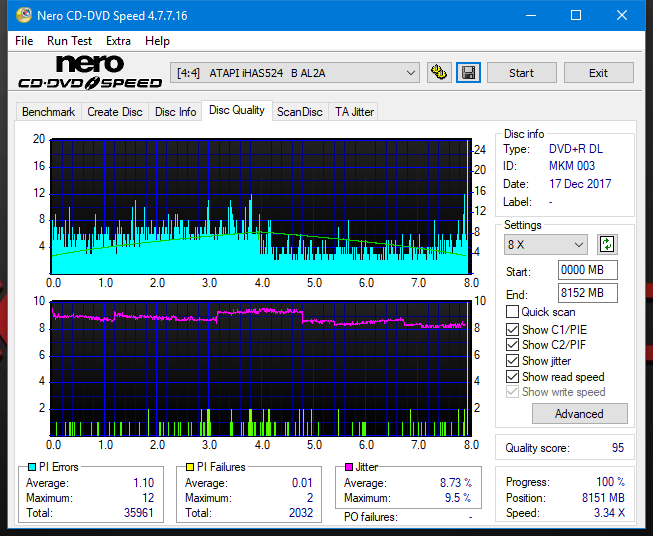This screenshot has height=536, width=653.
Task: Maximize the Nero CD-DVD Speed window
Action: coord(576,15)
